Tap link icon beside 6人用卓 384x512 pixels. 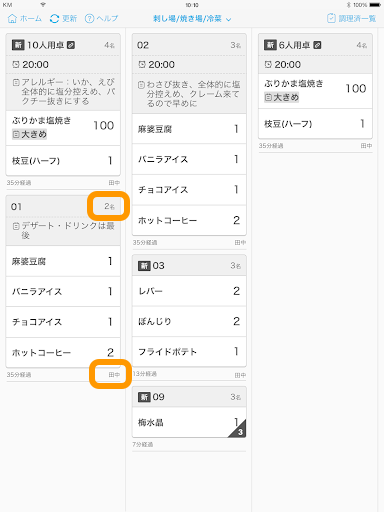[318, 45]
